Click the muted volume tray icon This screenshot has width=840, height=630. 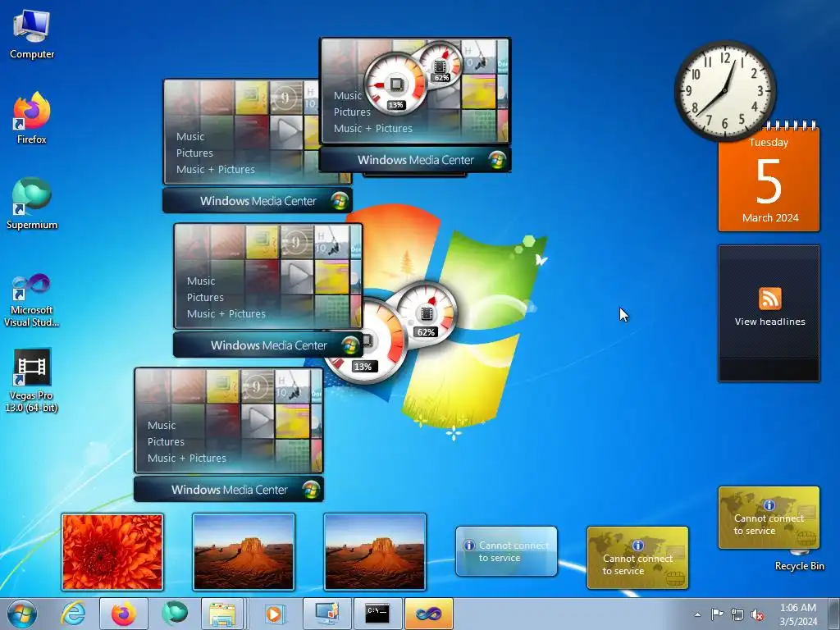coord(757,614)
